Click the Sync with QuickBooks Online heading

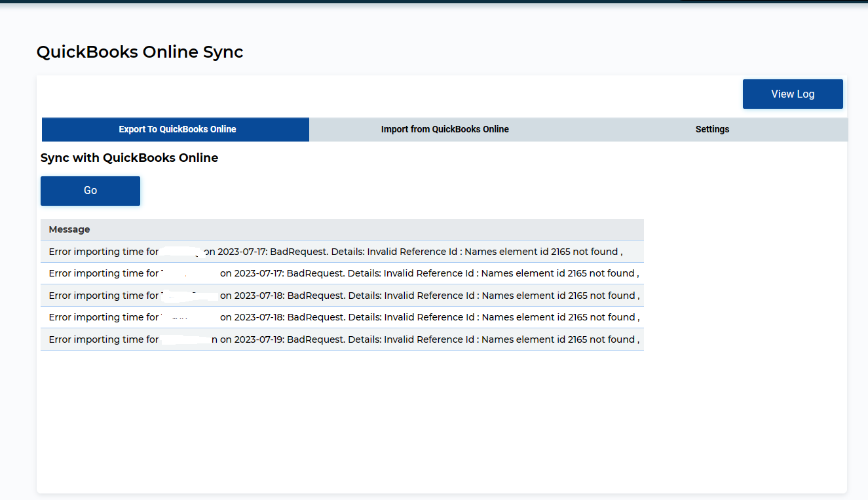130,158
